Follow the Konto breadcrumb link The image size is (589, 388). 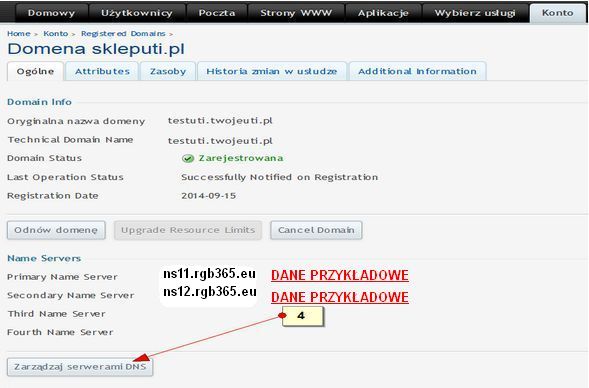(56, 33)
